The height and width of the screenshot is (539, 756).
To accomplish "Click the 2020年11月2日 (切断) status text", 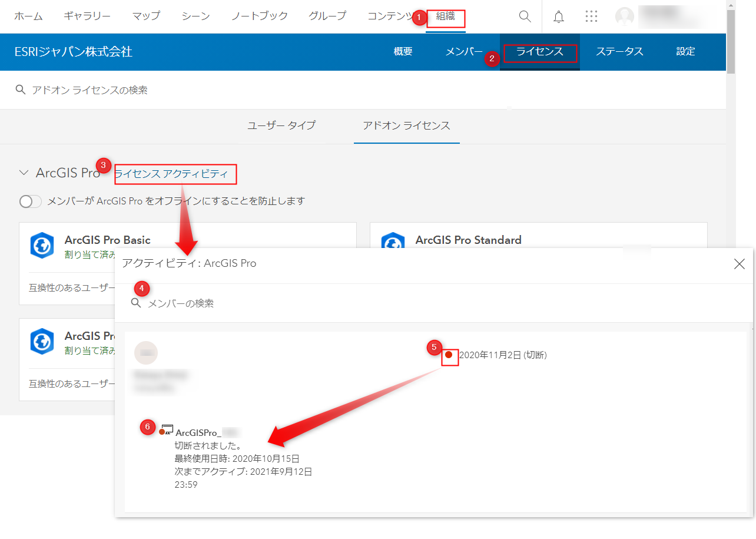I will pos(503,355).
